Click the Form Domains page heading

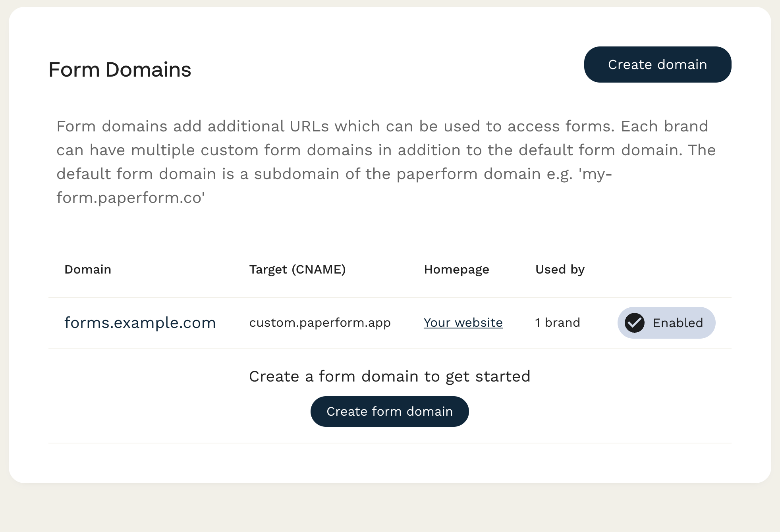(x=120, y=69)
